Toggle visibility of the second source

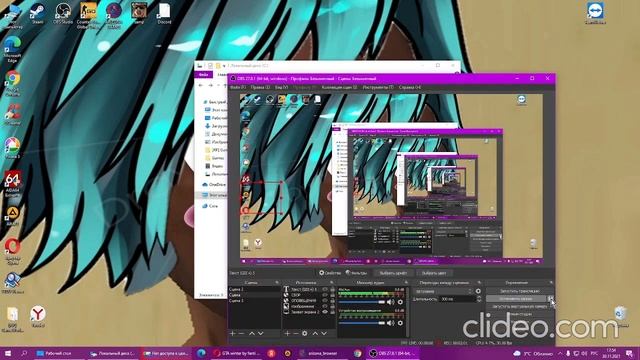(x=325, y=295)
